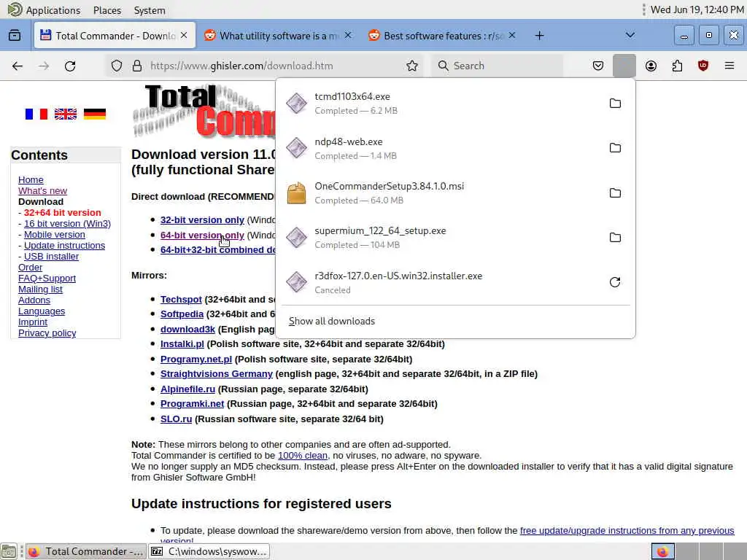Screen dimensions: 747x560
Task: Open the USB installer link
Action: point(52,256)
